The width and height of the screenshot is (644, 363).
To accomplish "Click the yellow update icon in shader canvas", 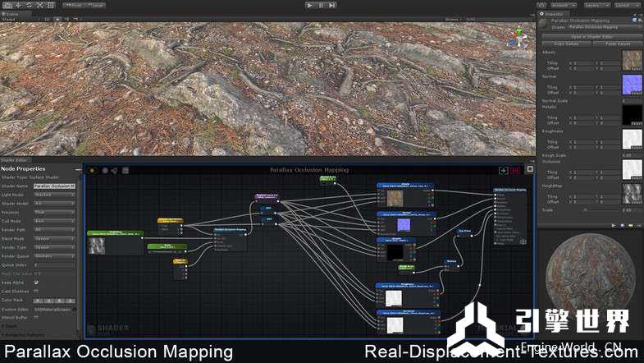I will pos(93,171).
